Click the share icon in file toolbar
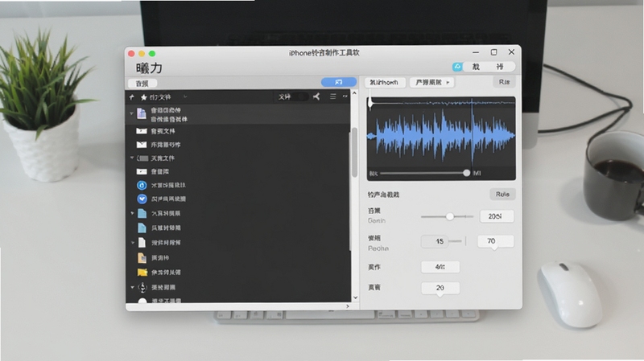644x361 pixels. [x=316, y=96]
